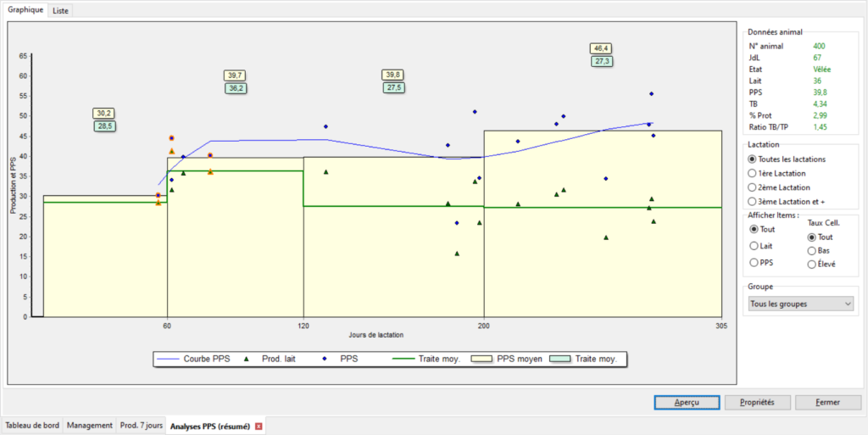The width and height of the screenshot is (868, 435).
Task: Select the 2ème Lactation option
Action: click(753, 187)
